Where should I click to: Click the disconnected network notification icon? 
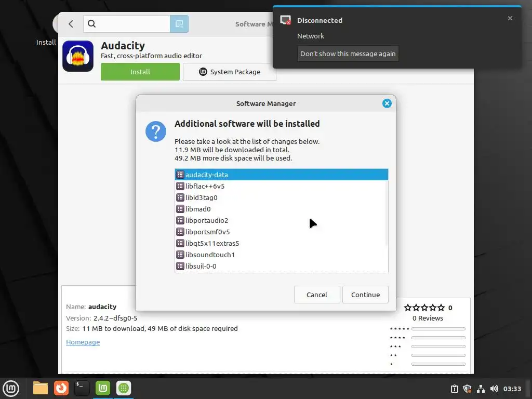pos(285,20)
